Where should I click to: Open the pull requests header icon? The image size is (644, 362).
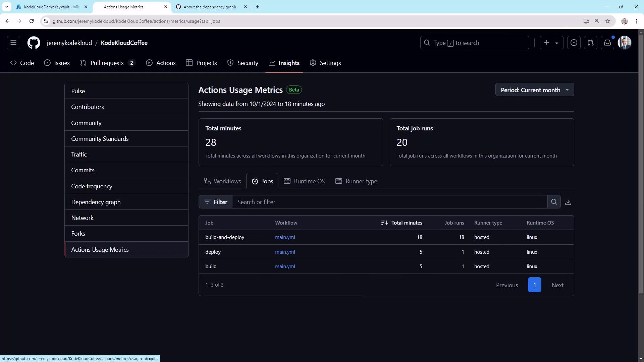(591, 43)
